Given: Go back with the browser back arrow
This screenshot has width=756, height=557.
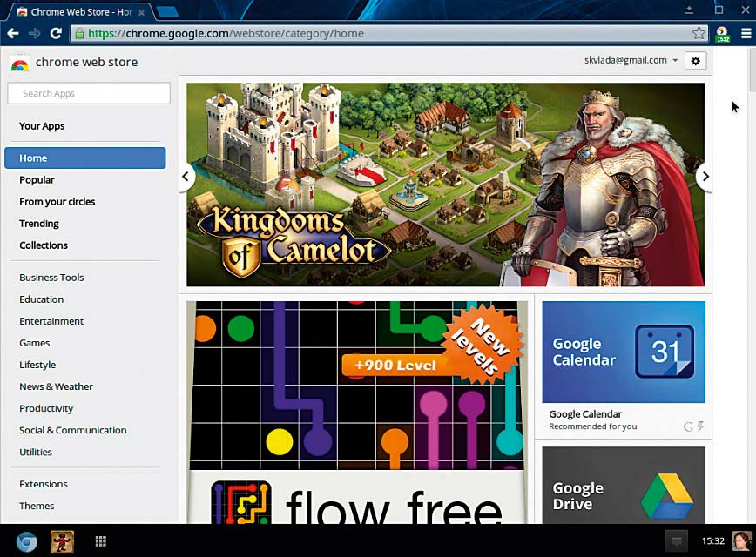Looking at the screenshot, I should [x=13, y=33].
